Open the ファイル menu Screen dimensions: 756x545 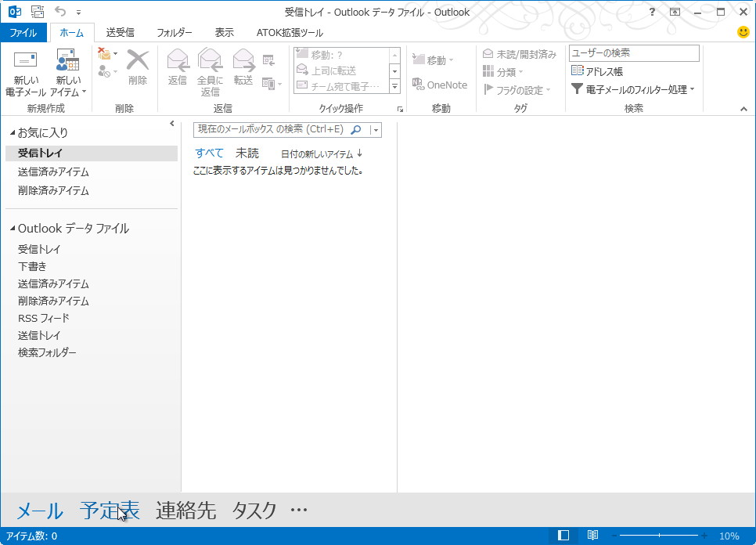point(23,32)
